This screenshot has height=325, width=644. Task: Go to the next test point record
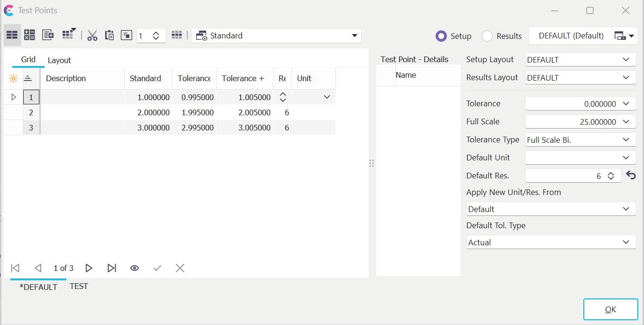pyautogui.click(x=89, y=268)
